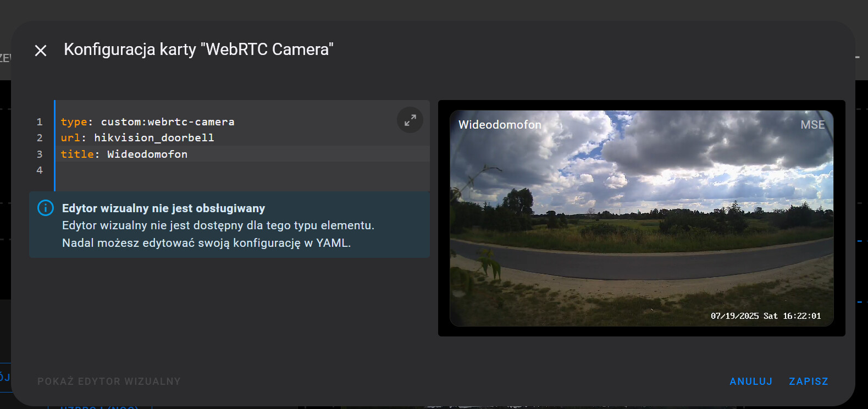Click the MSE stream mode label
Screen dimensions: 868x409
(x=812, y=125)
